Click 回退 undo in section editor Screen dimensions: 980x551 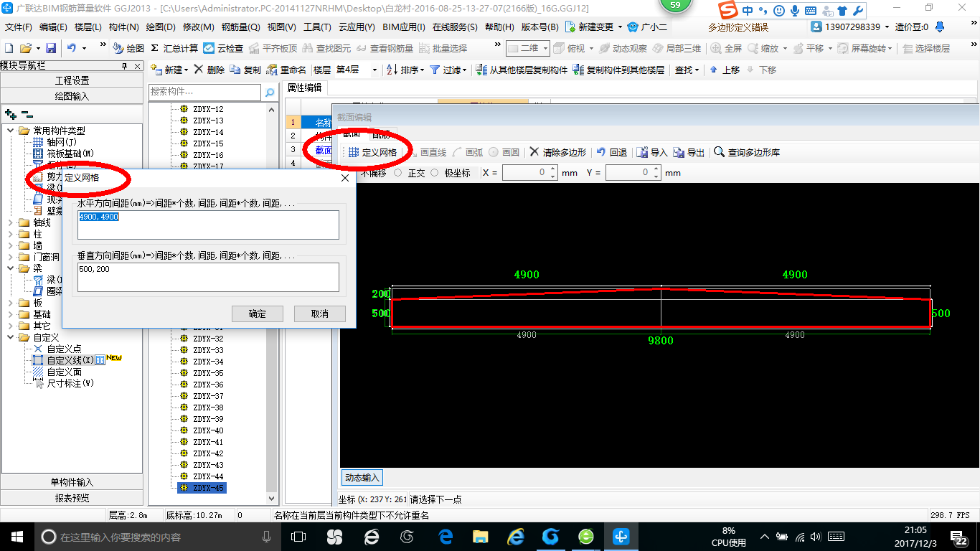click(x=611, y=152)
